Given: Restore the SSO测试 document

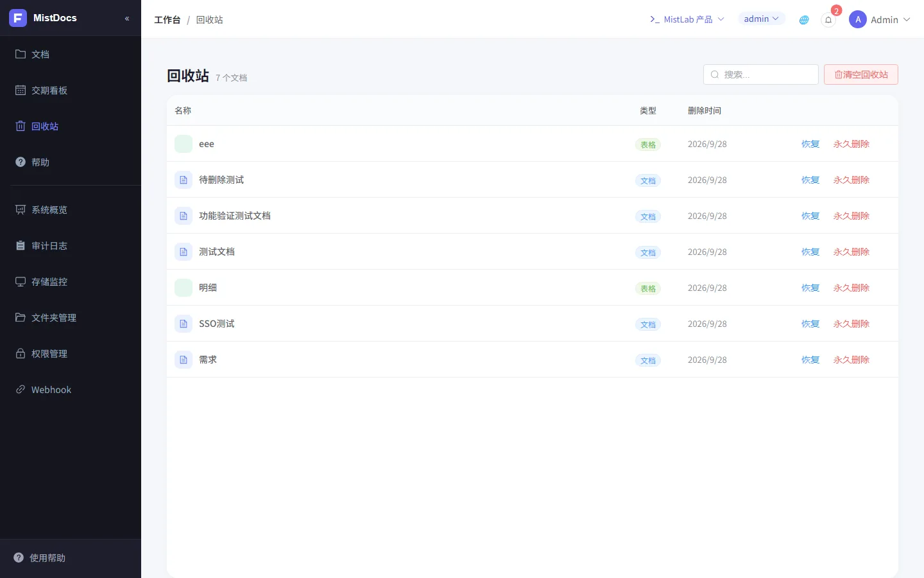Looking at the screenshot, I should pyautogui.click(x=810, y=324).
